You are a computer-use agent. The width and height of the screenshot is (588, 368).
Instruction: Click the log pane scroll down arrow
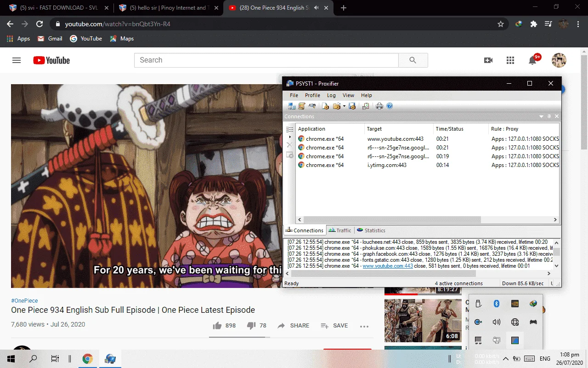click(x=557, y=266)
